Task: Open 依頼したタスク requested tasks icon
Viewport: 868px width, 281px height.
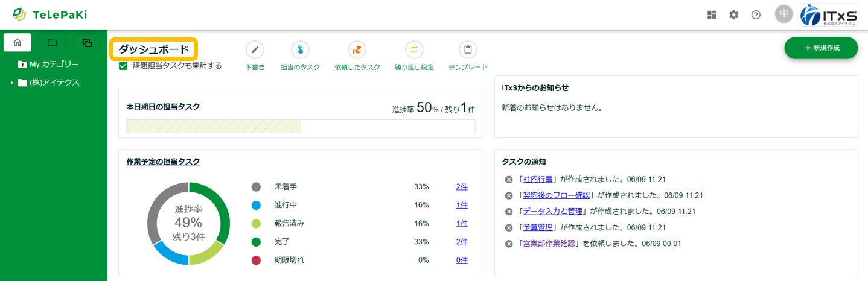Action: (x=357, y=50)
